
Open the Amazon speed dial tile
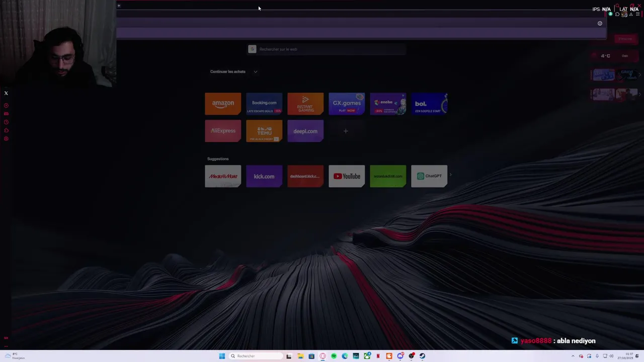(223, 104)
